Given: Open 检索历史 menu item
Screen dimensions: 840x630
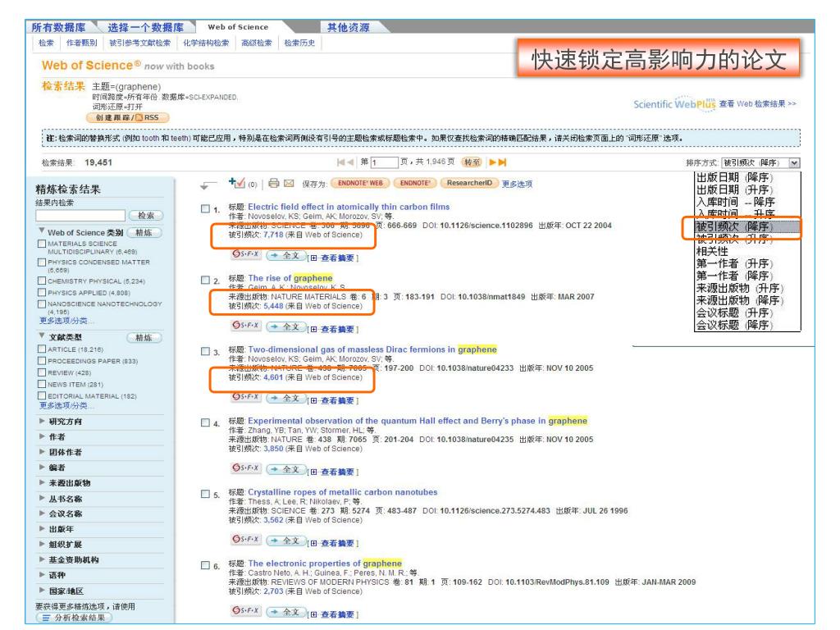Looking at the screenshot, I should [x=299, y=43].
